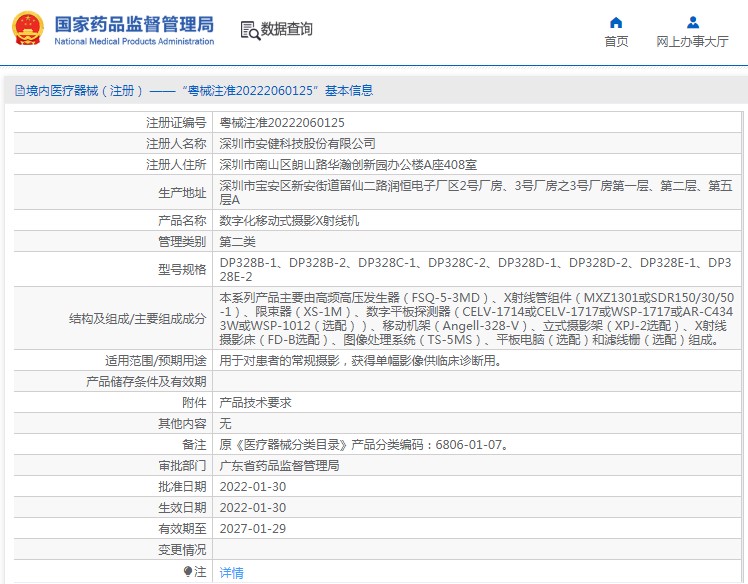748x584 pixels.
Task: Click the 第二类 management category value
Action: tap(237, 241)
